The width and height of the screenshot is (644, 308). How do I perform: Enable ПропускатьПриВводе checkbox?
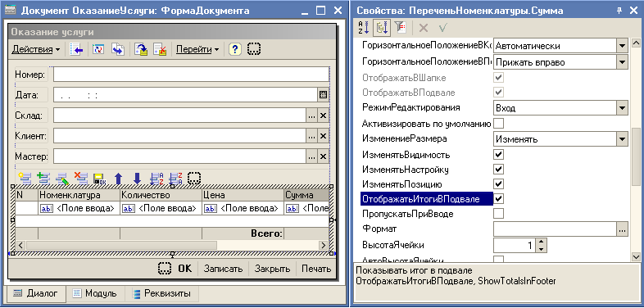(499, 214)
